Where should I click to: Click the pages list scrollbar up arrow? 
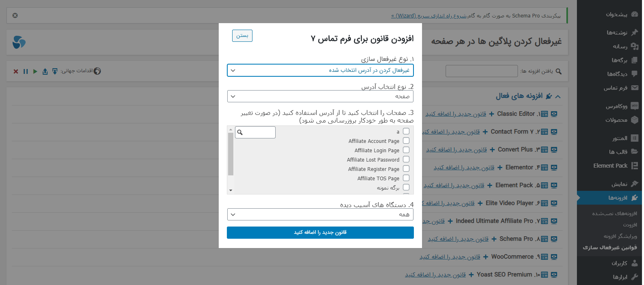click(231, 130)
